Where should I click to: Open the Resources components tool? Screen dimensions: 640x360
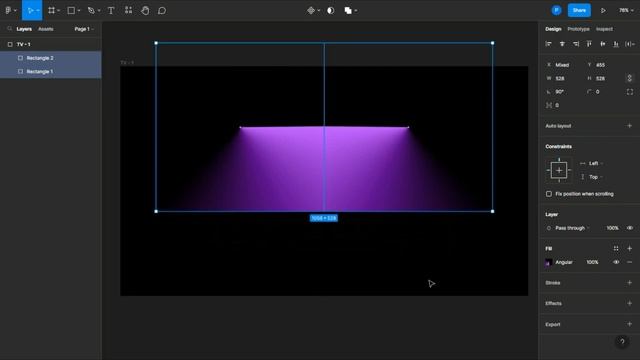128,11
